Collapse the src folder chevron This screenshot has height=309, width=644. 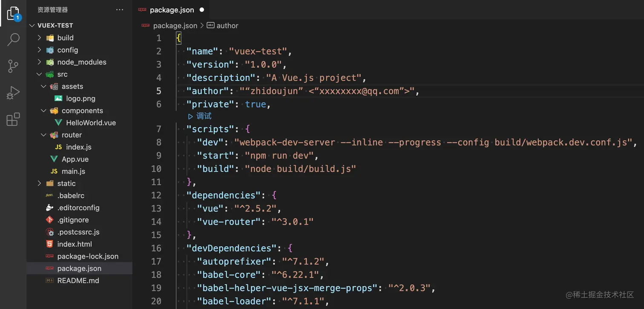coord(39,74)
